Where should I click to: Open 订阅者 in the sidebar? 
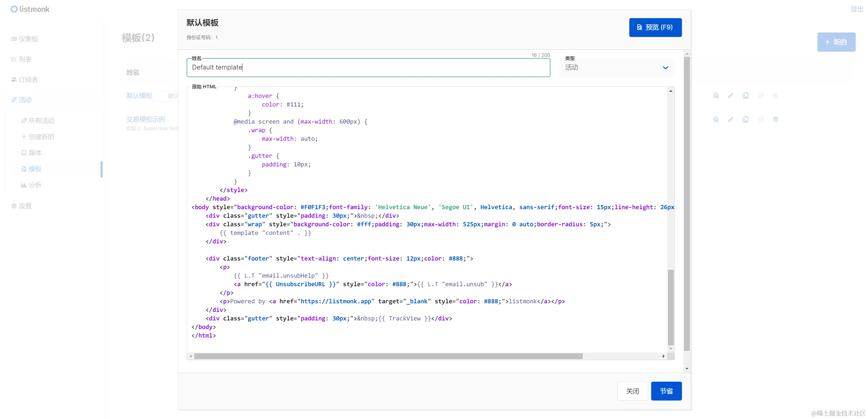click(x=28, y=80)
